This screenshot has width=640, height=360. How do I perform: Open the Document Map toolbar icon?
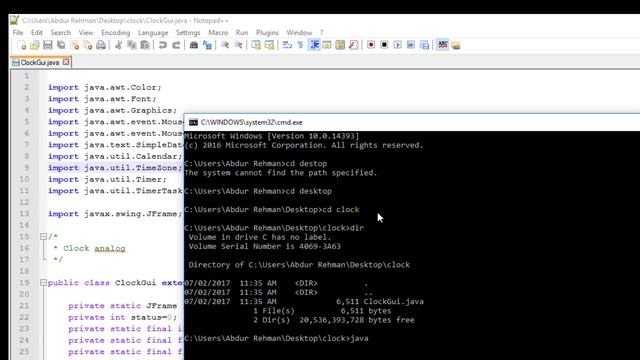[340, 45]
